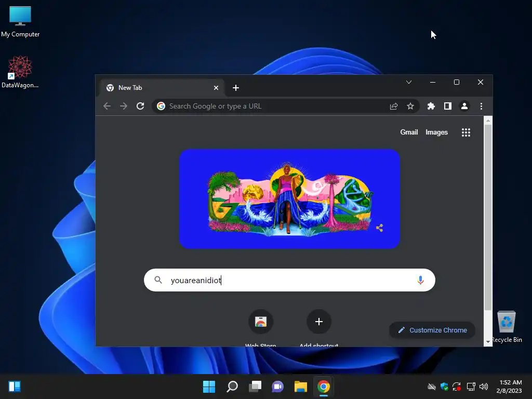The height and width of the screenshot is (399, 532).
Task: Open Gmail link
Action: [x=409, y=132]
